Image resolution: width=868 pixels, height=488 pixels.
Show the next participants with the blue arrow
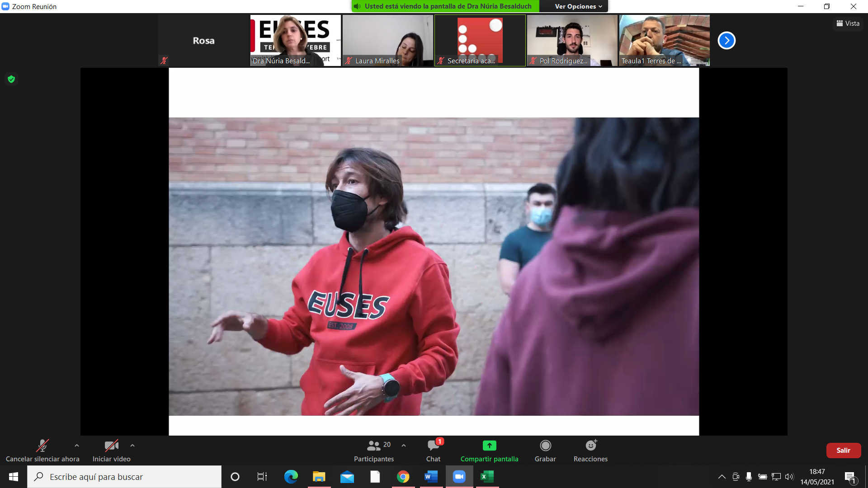(x=726, y=41)
